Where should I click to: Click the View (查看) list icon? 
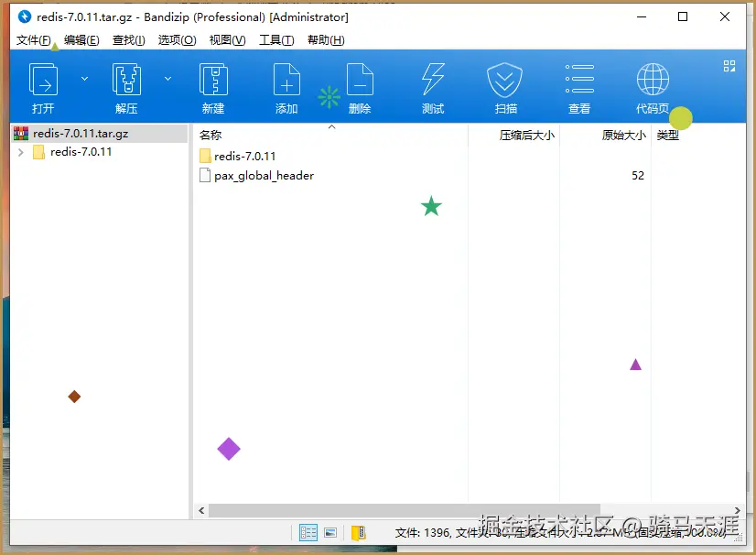579,79
